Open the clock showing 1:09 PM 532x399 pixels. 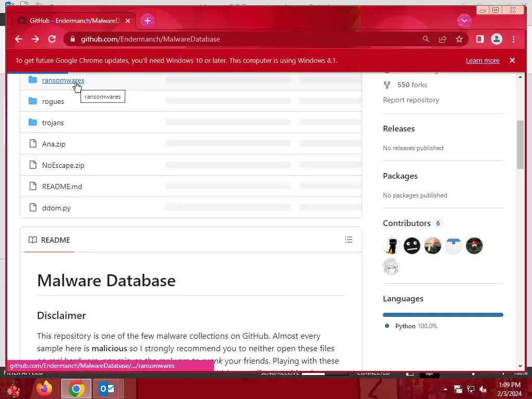pyautogui.click(x=509, y=389)
